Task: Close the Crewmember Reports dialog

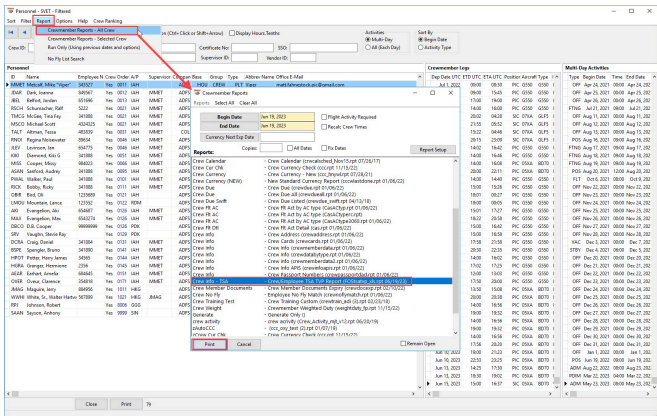Action: [x=450, y=93]
